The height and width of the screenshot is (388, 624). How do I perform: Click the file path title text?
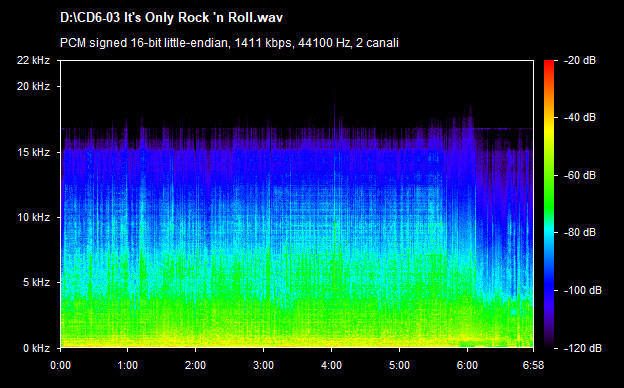(172, 18)
